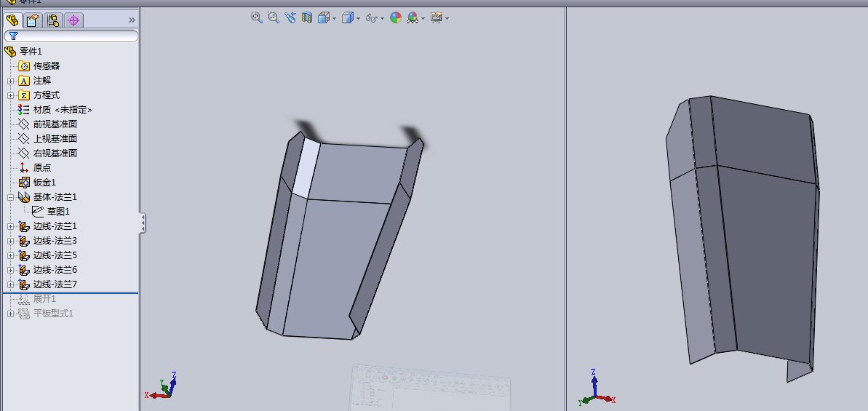This screenshot has width=868, height=411.
Task: Expand the 边线-法兰5 node
Action: pos(10,255)
